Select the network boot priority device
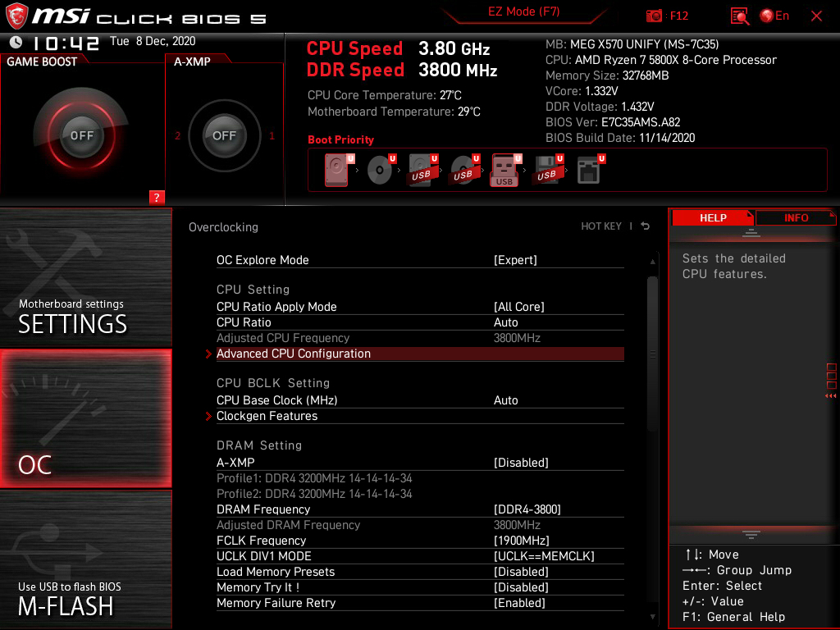Screen dimensions: 840x630 590,170
